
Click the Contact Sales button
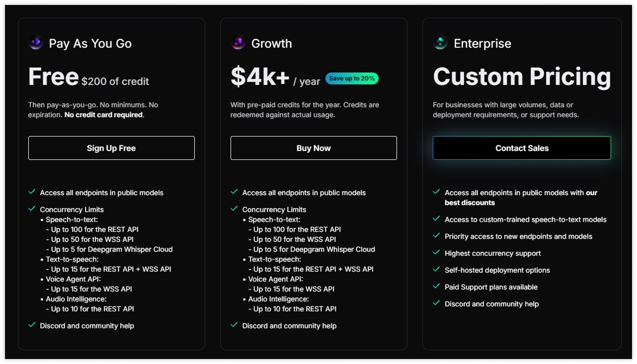[x=522, y=148]
